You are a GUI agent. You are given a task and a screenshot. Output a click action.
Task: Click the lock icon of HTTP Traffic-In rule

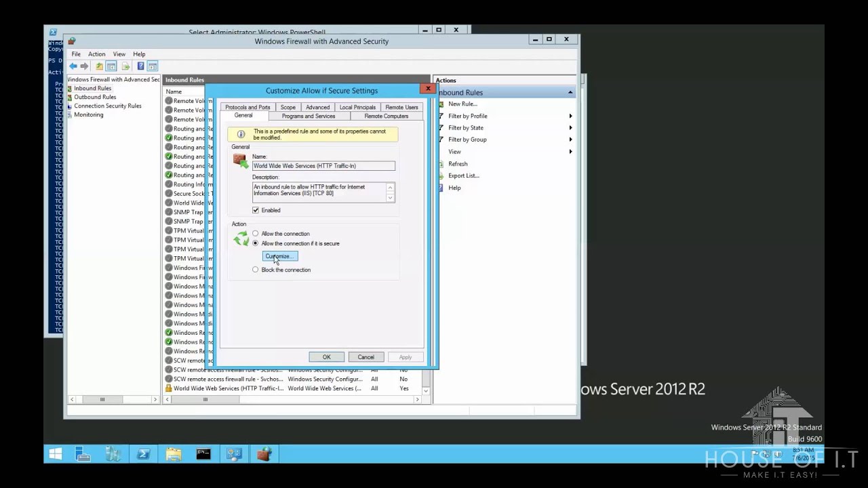point(168,388)
